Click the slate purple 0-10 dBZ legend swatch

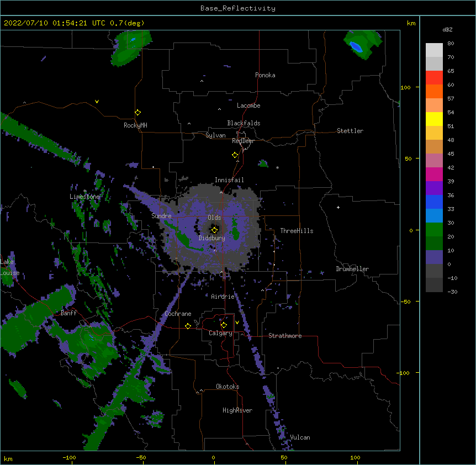pos(434,257)
